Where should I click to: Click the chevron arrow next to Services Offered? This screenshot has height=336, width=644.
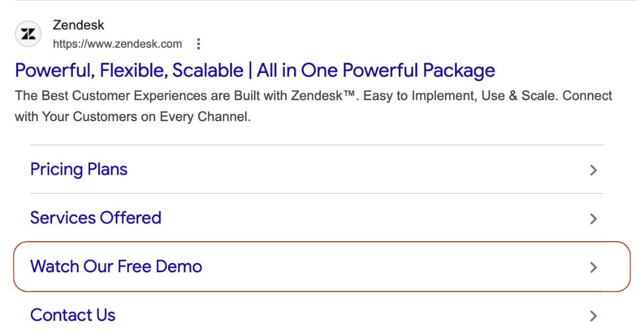(593, 219)
